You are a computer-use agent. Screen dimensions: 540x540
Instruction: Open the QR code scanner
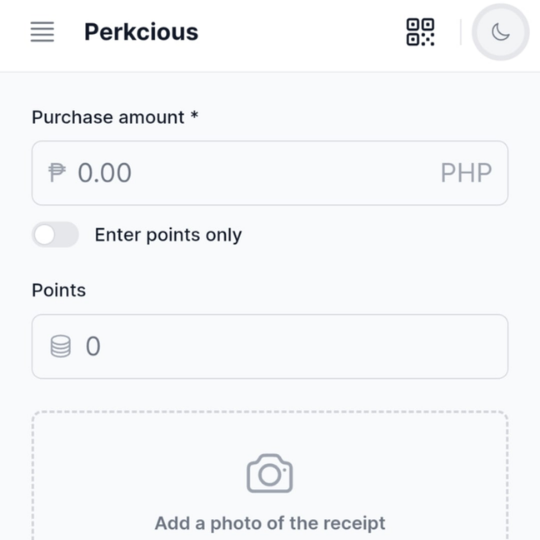[x=420, y=32]
